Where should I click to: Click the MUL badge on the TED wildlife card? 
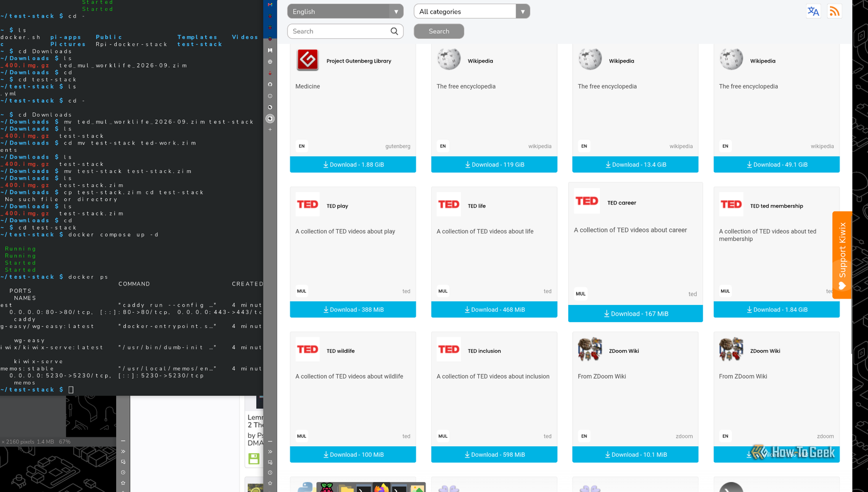pyautogui.click(x=301, y=436)
